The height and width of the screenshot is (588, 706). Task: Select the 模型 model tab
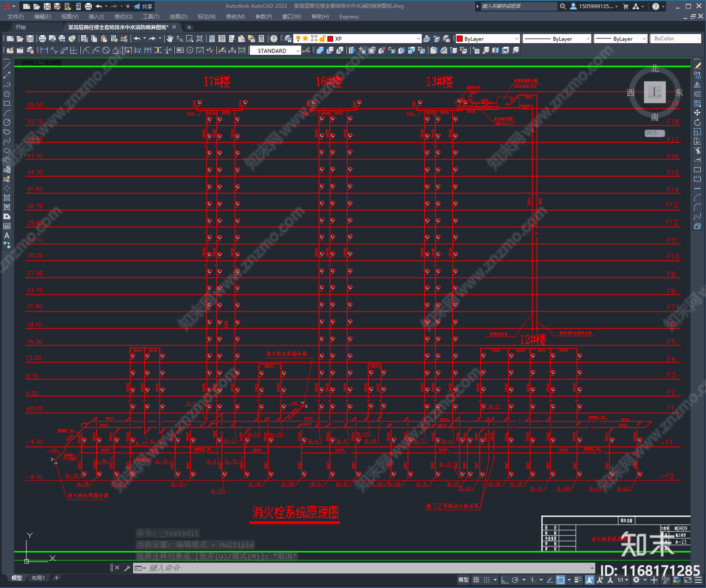tap(17, 578)
